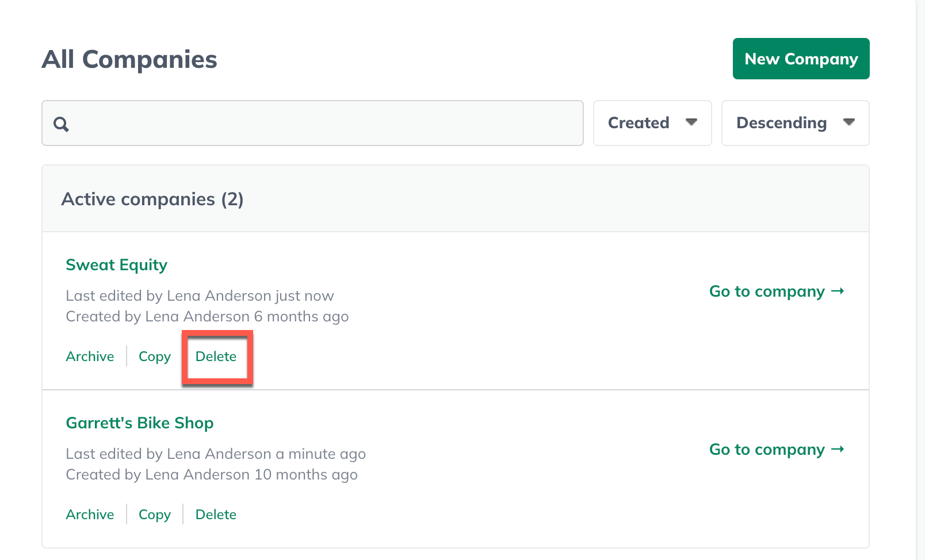Screen dimensions: 925x560
Task: Copy the Garrett's Bike Shop company
Action: [154, 515]
